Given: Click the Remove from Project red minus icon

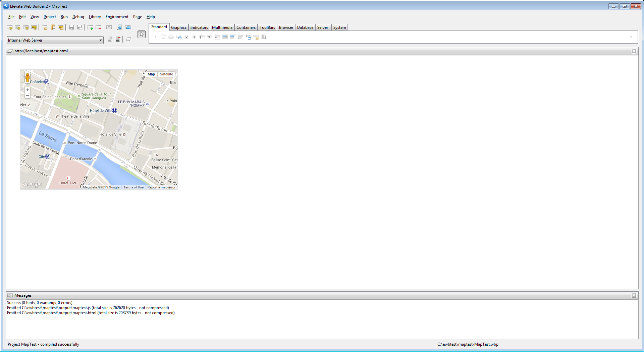Looking at the screenshot, I should coord(98,27).
